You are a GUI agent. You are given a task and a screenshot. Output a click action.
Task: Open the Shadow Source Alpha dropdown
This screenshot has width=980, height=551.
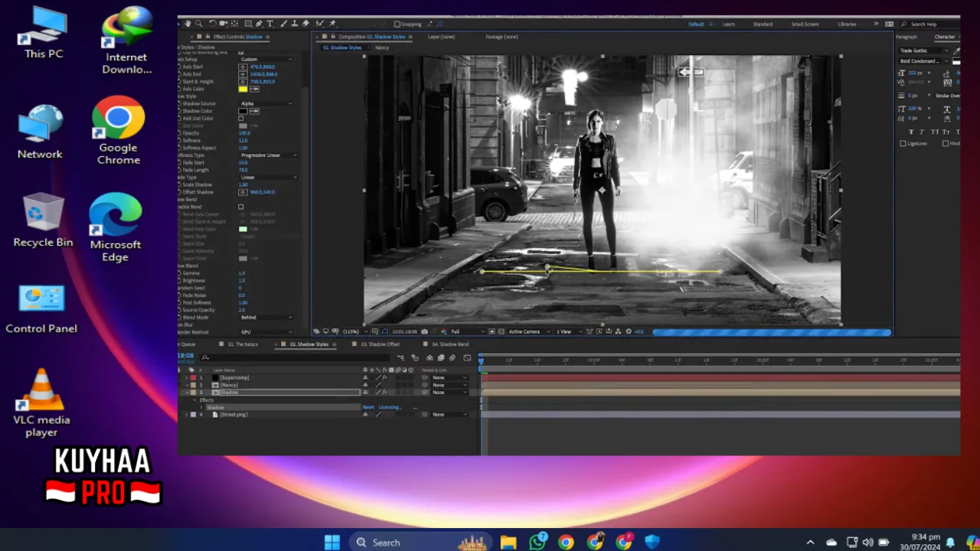click(266, 103)
